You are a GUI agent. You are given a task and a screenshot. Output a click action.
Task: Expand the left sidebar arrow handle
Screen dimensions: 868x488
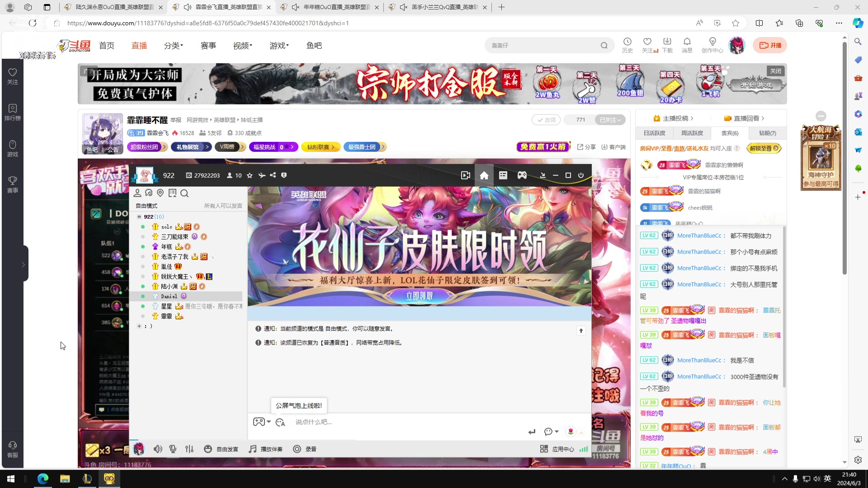(24, 264)
